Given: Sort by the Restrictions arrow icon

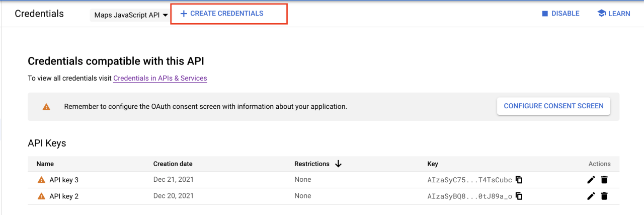Looking at the screenshot, I should [338, 164].
